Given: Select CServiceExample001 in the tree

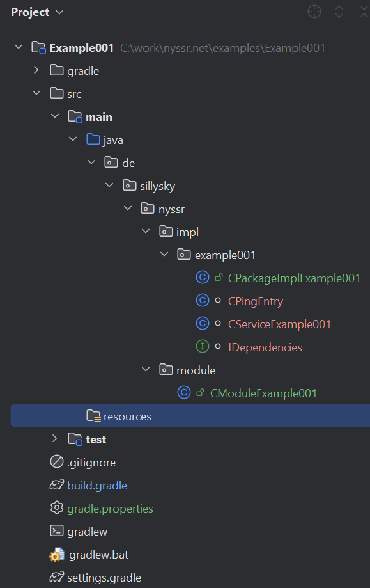Looking at the screenshot, I should click(x=279, y=324).
